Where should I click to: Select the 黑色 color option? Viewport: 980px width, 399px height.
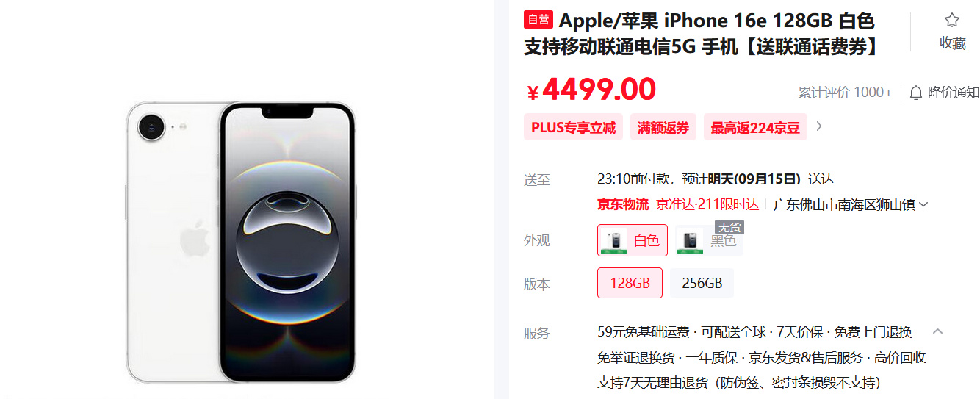coord(708,240)
